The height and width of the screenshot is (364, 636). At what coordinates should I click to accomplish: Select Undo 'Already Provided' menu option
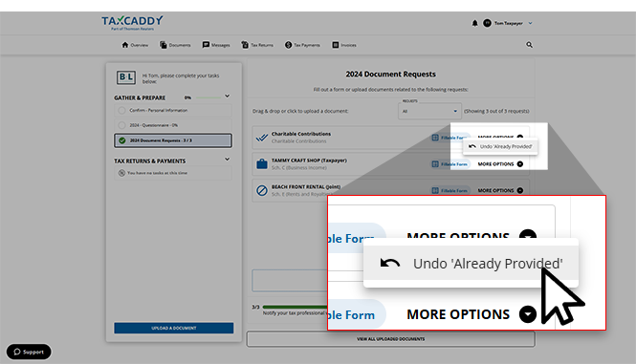click(x=500, y=146)
